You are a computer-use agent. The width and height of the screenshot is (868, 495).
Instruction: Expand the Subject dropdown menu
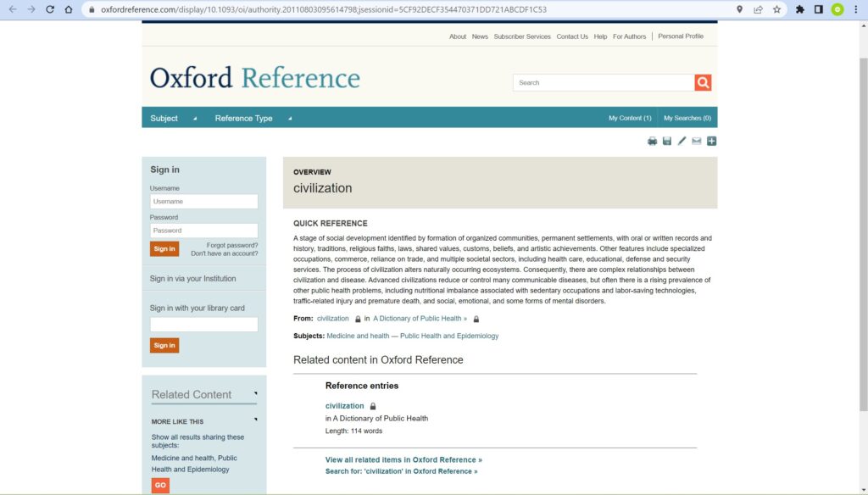173,118
